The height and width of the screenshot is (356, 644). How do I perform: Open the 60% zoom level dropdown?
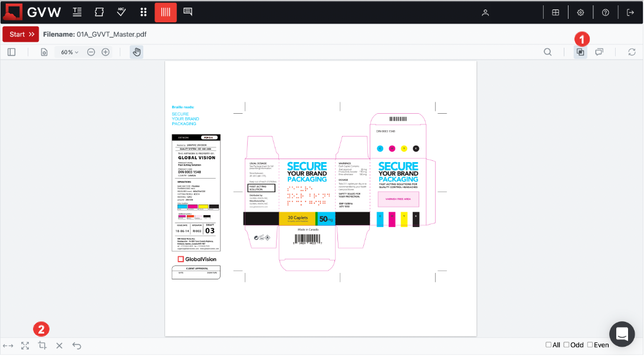tap(70, 52)
